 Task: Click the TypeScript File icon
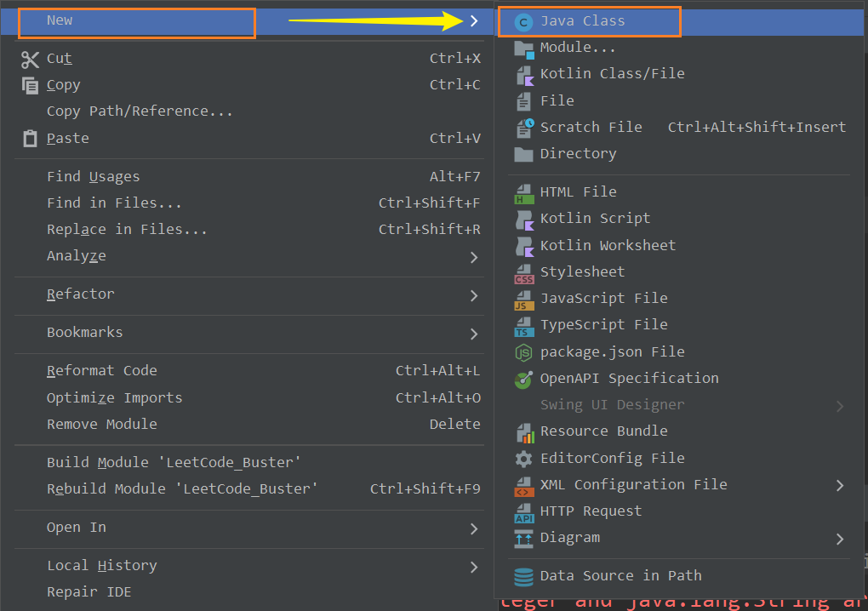[523, 324]
